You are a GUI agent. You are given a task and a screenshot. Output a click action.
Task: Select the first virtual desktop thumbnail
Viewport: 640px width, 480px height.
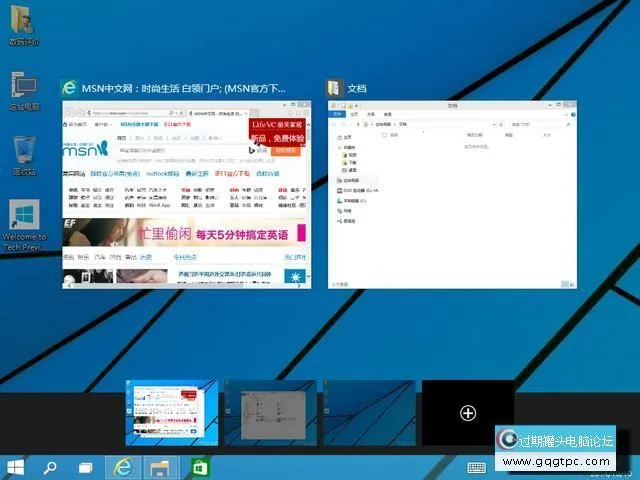tap(171, 413)
